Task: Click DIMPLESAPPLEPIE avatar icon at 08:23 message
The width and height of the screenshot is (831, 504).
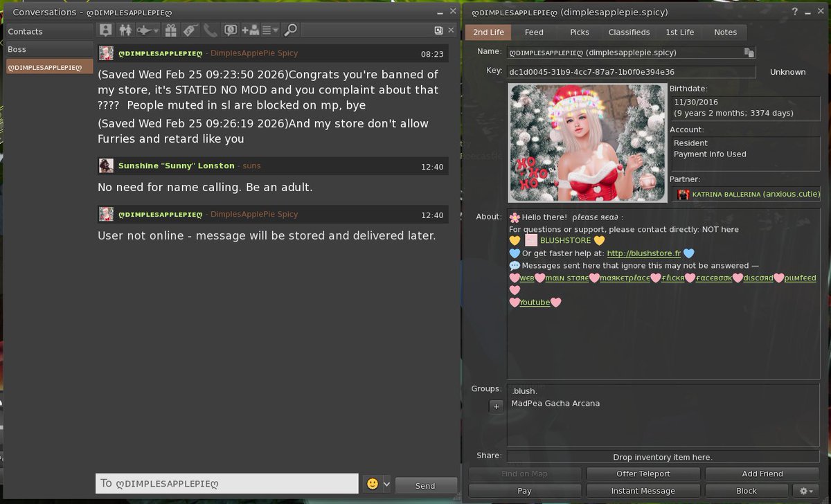Action: point(106,53)
